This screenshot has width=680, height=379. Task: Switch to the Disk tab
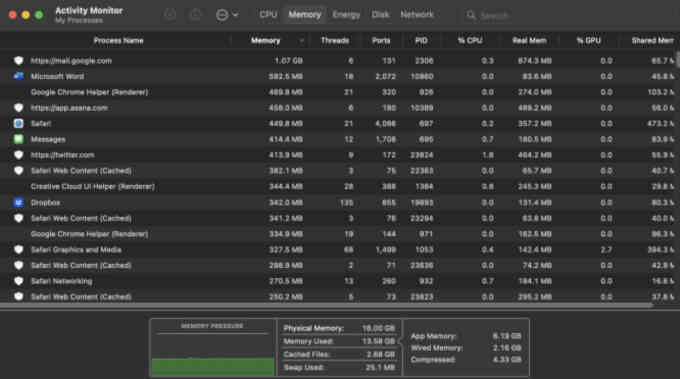[x=380, y=15]
